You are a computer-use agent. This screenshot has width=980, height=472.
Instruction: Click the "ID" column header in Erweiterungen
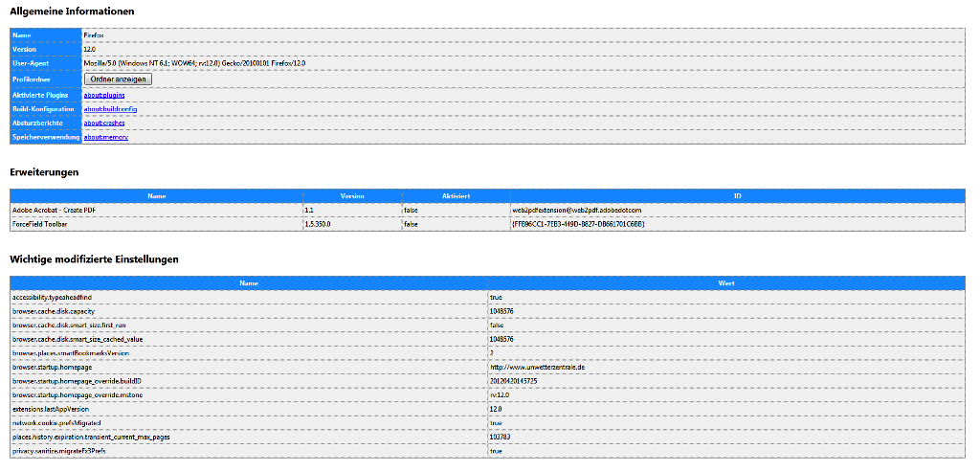pos(738,196)
